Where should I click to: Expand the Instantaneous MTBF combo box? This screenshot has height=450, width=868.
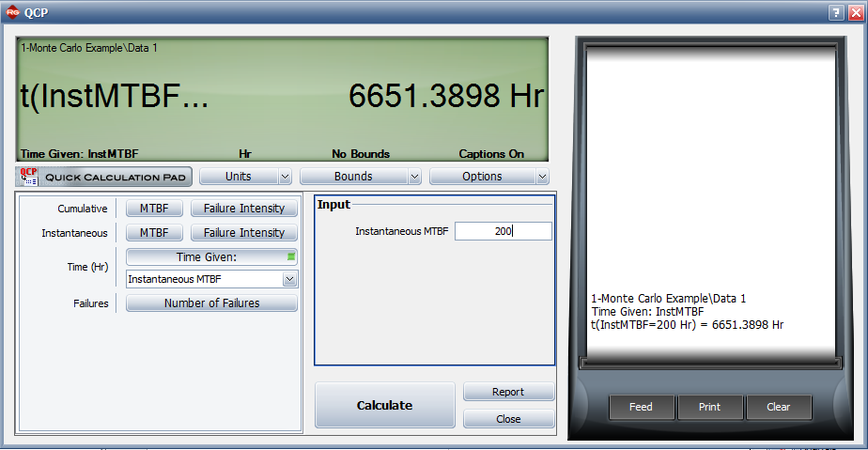tap(289, 280)
